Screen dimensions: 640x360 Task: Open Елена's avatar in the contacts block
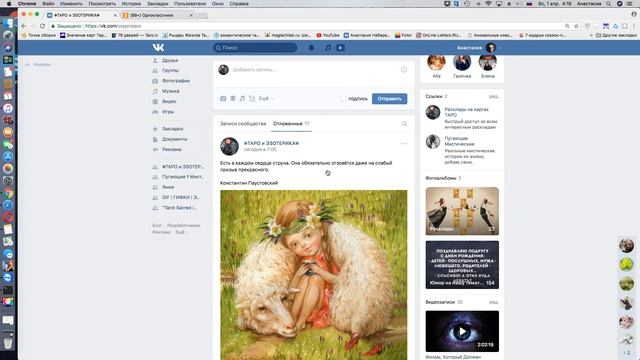pos(488,62)
